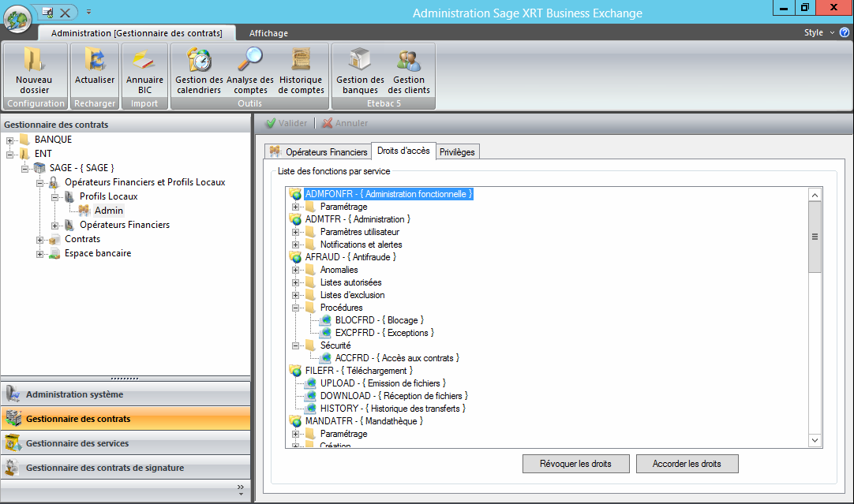Open Gestion des banques icon
Screen dimensions: 854x504
click(360, 62)
